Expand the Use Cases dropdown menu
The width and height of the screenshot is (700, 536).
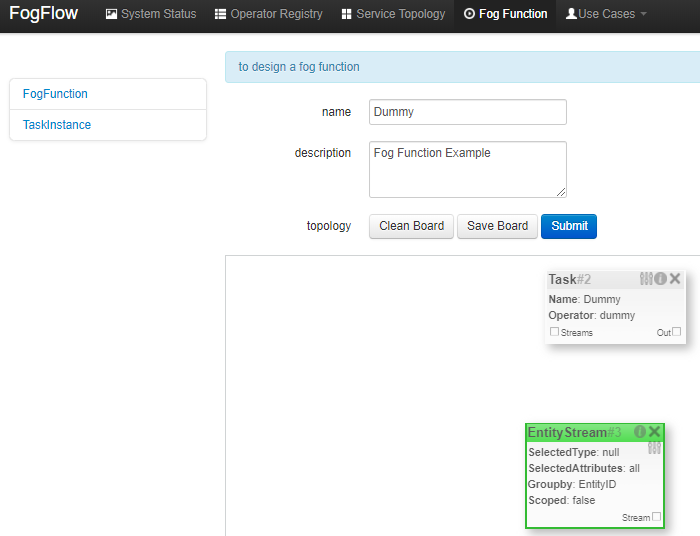(x=606, y=14)
